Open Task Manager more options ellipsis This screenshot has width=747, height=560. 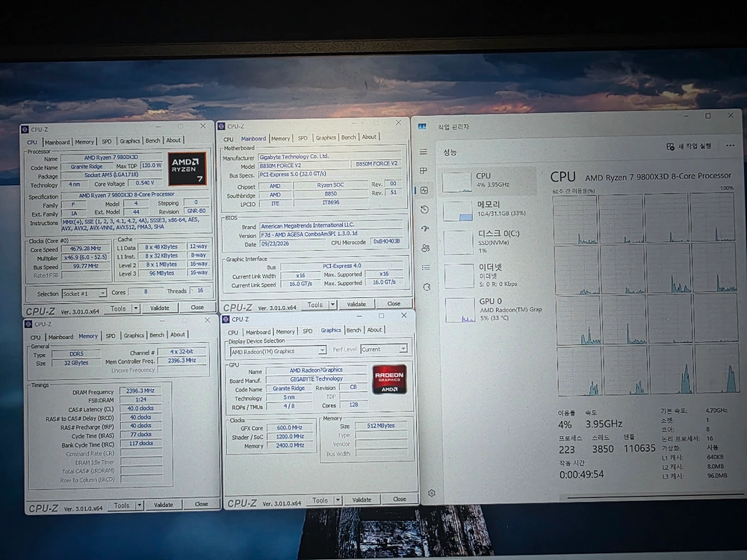730,146
